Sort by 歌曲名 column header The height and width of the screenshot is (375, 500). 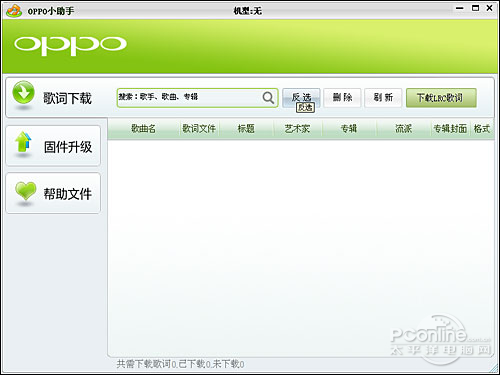[143, 129]
